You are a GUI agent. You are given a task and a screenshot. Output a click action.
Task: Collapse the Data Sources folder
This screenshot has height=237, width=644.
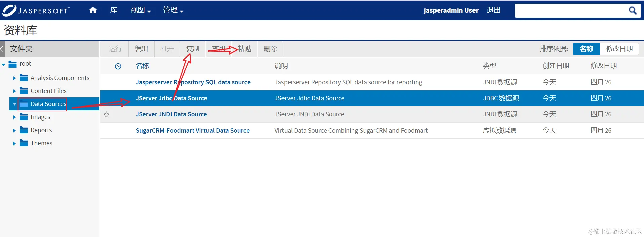pyautogui.click(x=14, y=104)
